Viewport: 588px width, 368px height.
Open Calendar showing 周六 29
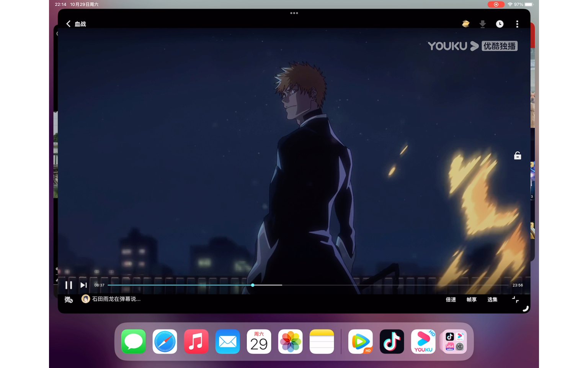[259, 342]
